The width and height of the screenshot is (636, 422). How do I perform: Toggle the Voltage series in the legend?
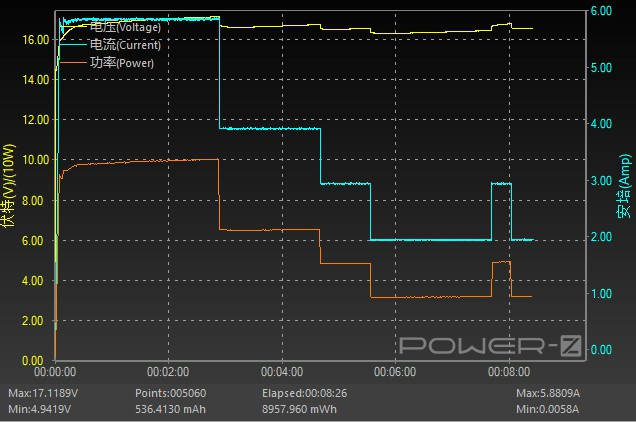pyautogui.click(x=125, y=27)
